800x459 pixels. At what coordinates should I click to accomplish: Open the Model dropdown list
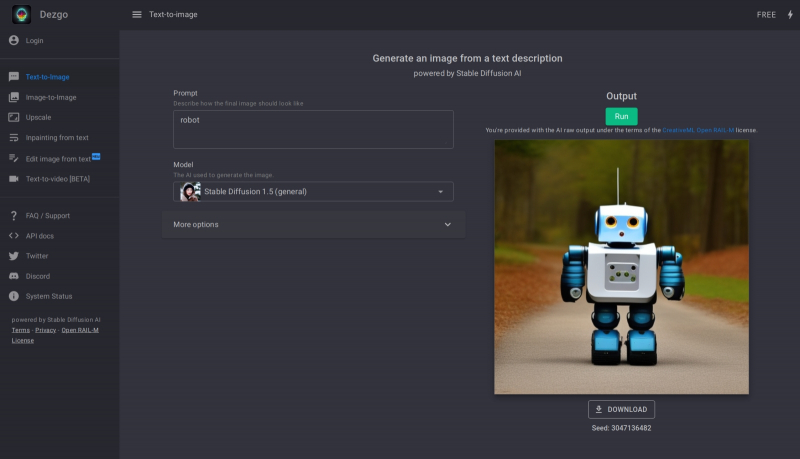313,192
